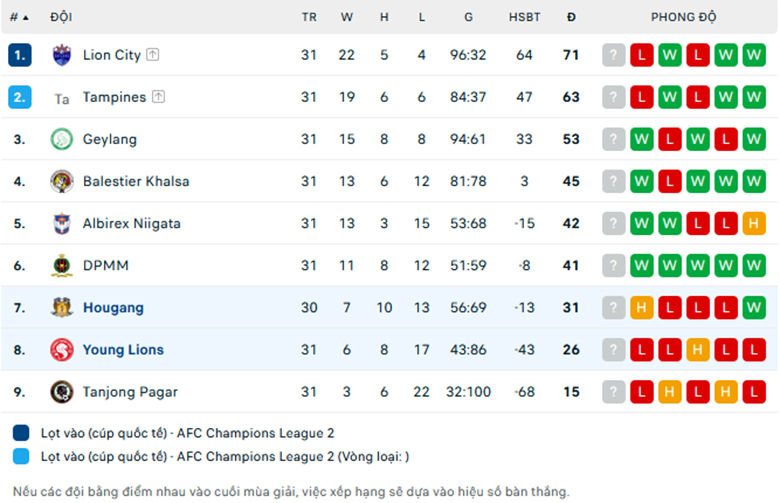Click the Young Lions red logo
This screenshot has width=780, height=503.
click(62, 350)
